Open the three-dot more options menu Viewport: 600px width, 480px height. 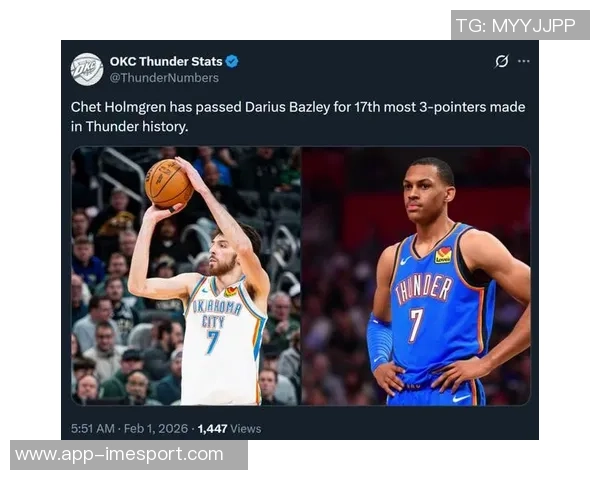tap(523, 61)
